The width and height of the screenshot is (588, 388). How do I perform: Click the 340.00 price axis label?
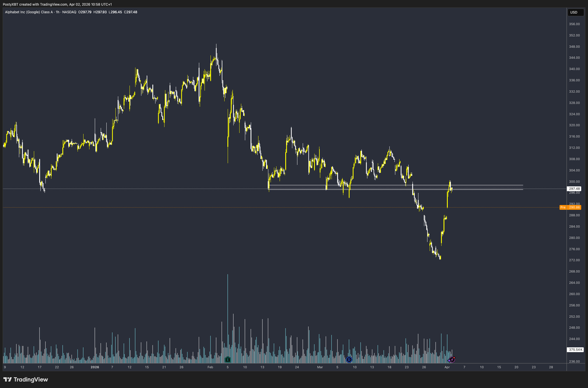tap(574, 69)
